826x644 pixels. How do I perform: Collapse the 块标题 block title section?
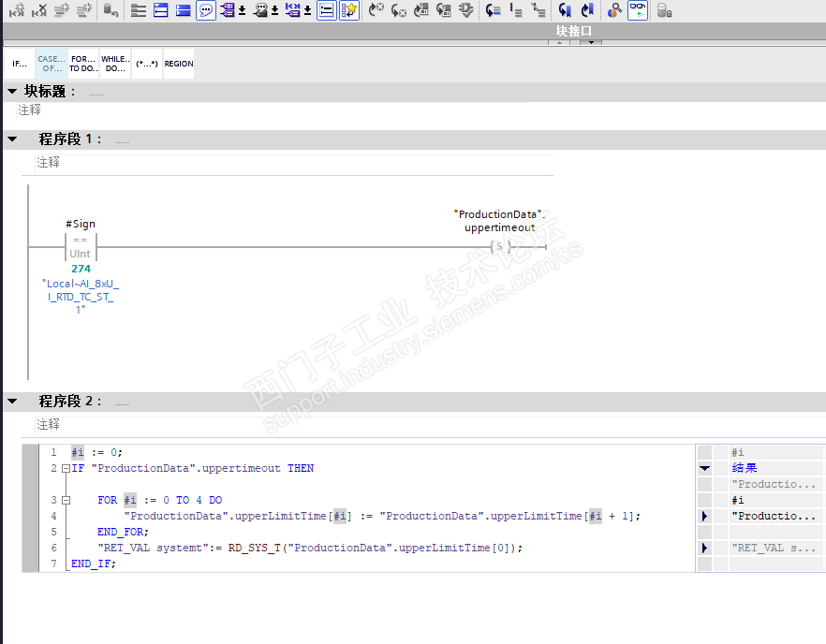tap(12, 91)
